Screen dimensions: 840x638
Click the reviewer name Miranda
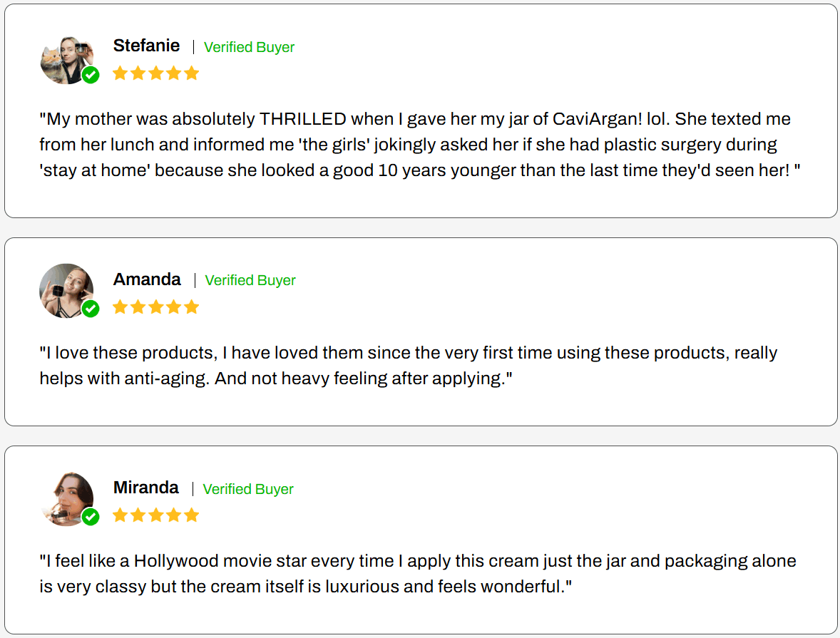(145, 488)
